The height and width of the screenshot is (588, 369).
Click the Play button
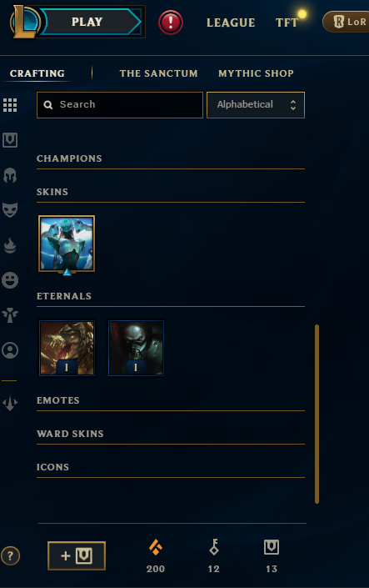click(87, 22)
